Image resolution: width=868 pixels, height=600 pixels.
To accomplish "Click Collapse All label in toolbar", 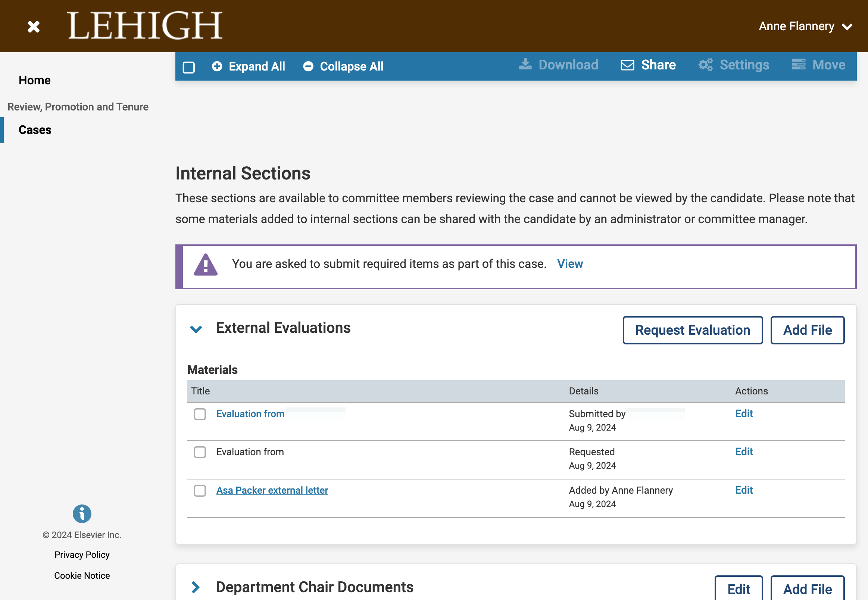I will [352, 66].
